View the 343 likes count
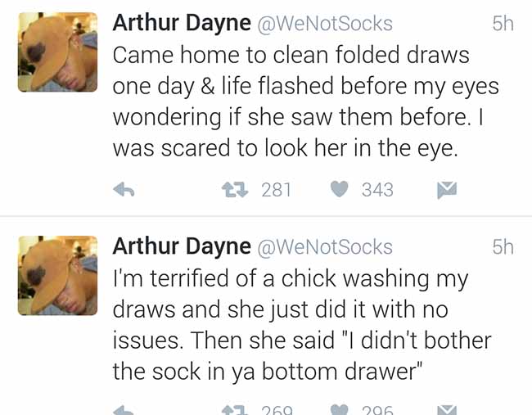The width and height of the screenshot is (532, 415). point(377,190)
